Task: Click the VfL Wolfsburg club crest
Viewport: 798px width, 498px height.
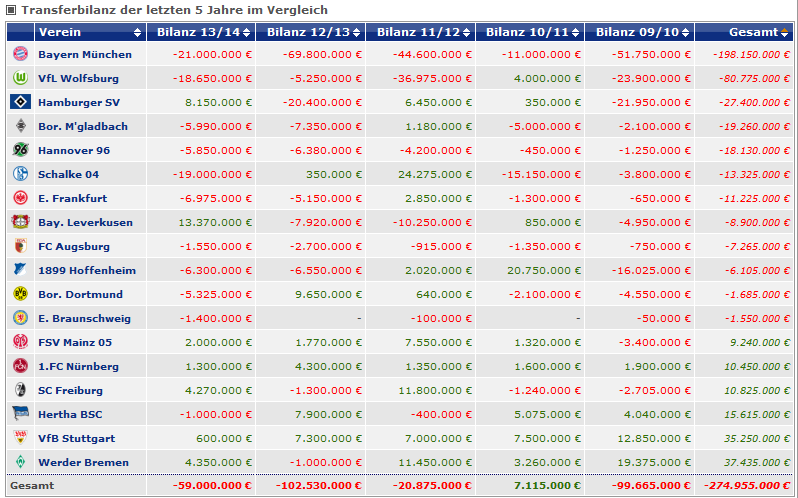Action: tap(20, 78)
